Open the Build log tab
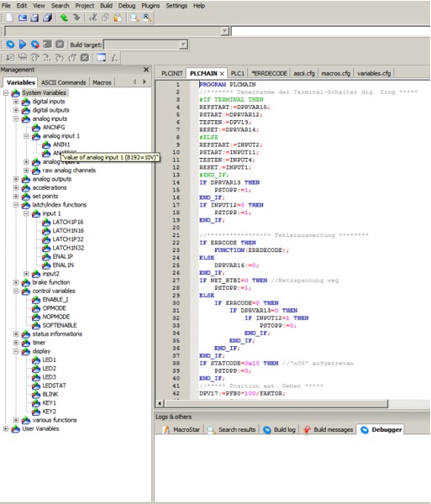The height and width of the screenshot is (504, 431). 280,430
